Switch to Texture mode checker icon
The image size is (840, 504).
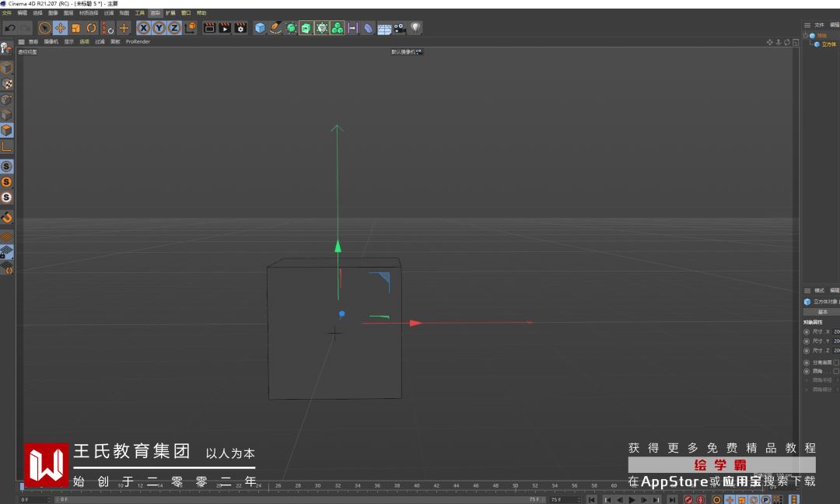[6, 84]
